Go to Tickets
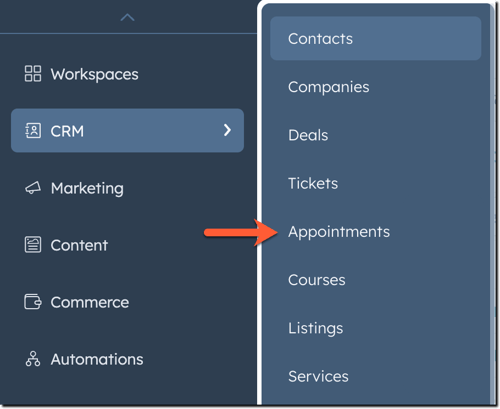Screen dimensions: 500x409 (313, 183)
